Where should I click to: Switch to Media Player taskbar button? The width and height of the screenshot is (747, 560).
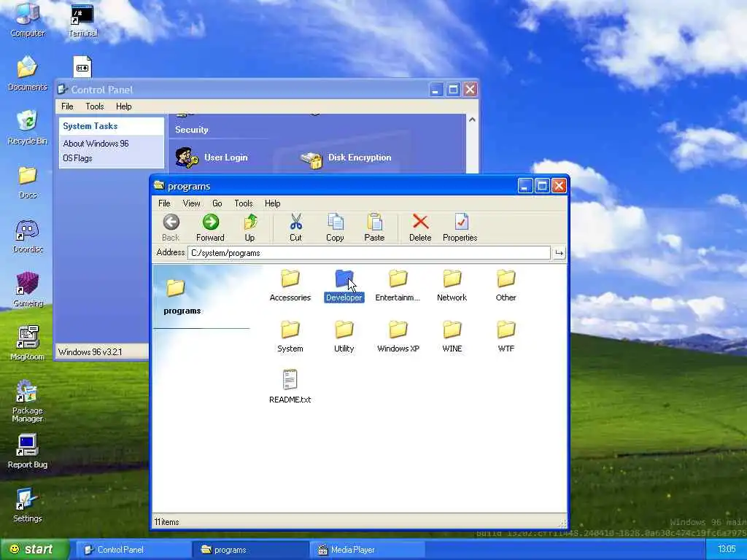click(x=368, y=550)
